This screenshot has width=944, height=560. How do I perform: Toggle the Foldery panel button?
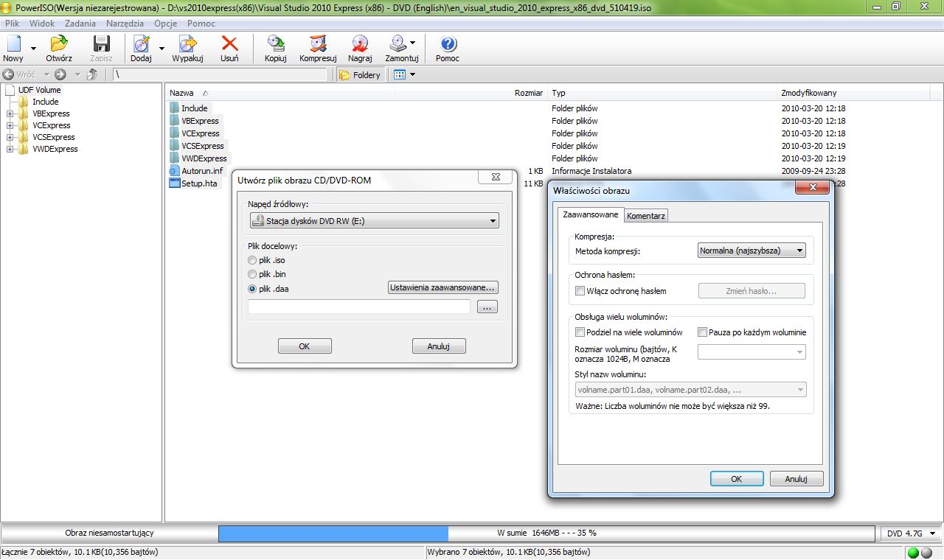(x=360, y=74)
